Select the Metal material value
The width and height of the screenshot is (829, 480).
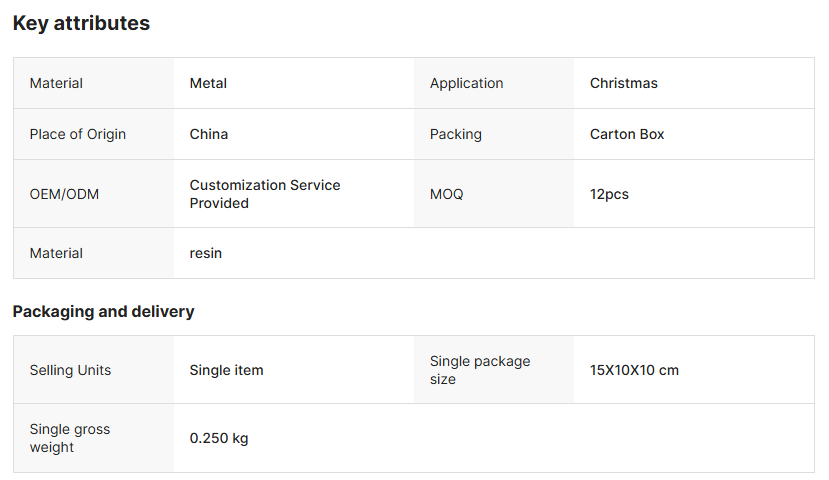208,83
